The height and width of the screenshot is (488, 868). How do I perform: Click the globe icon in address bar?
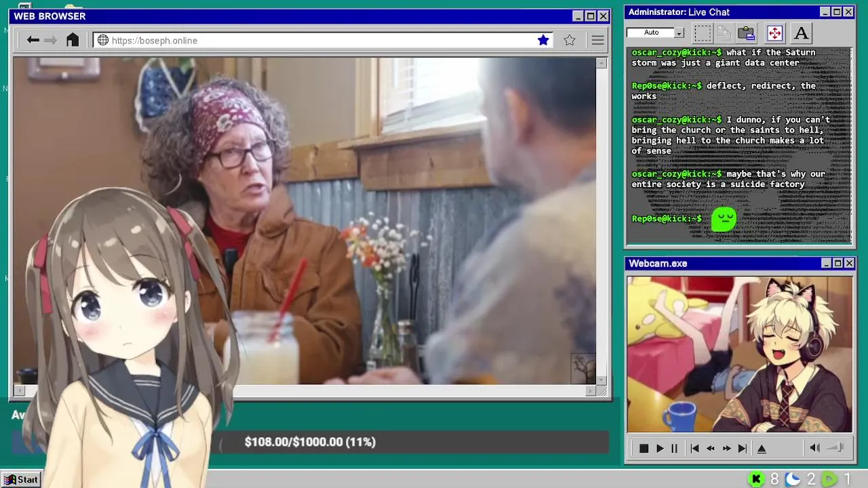(103, 40)
